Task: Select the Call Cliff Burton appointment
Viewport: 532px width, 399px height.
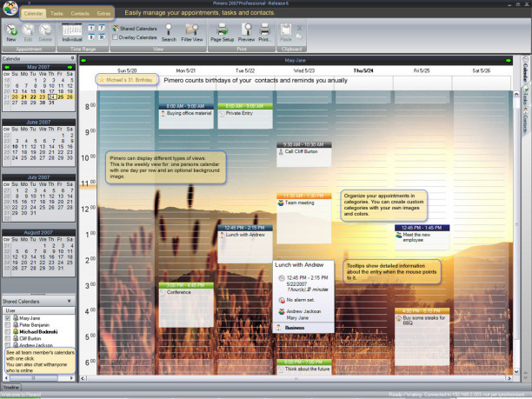Action: tap(304, 155)
